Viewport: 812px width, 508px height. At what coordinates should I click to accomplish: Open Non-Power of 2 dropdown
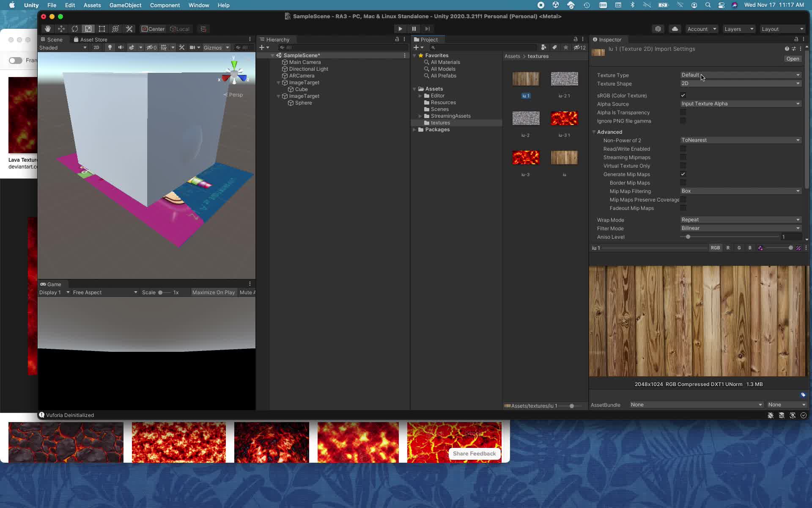[741, 140]
